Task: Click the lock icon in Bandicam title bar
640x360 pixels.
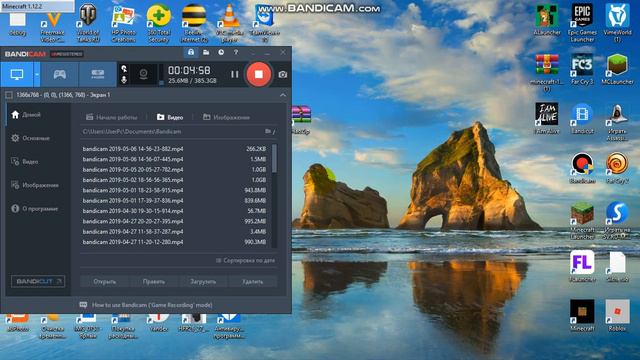Action: 191,52
